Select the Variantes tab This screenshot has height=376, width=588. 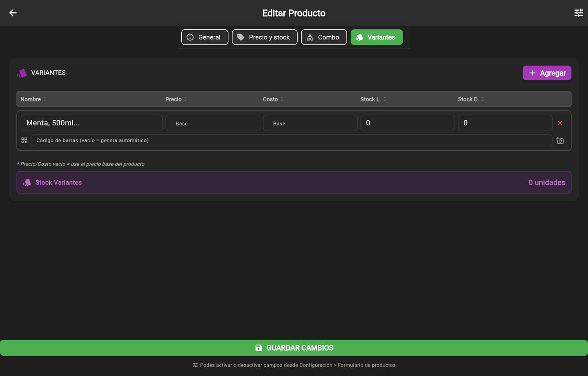[376, 37]
